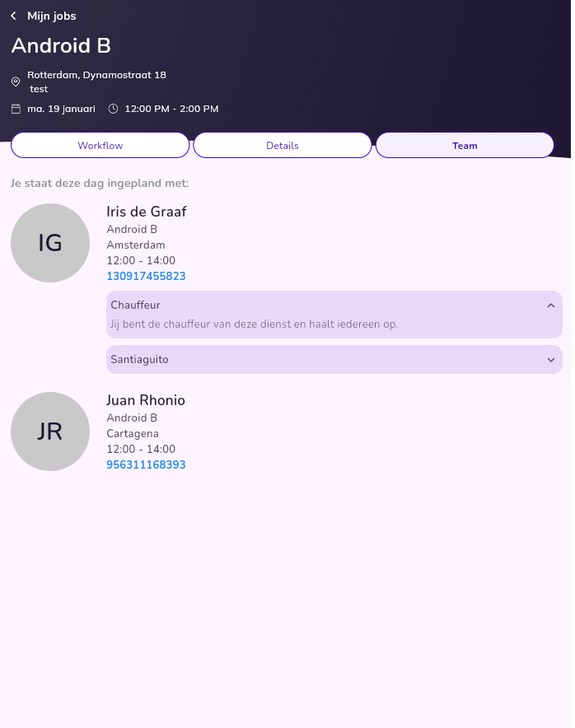Select the name Juan Rhonio
The height and width of the screenshot is (728, 575).
pyautogui.click(x=146, y=400)
